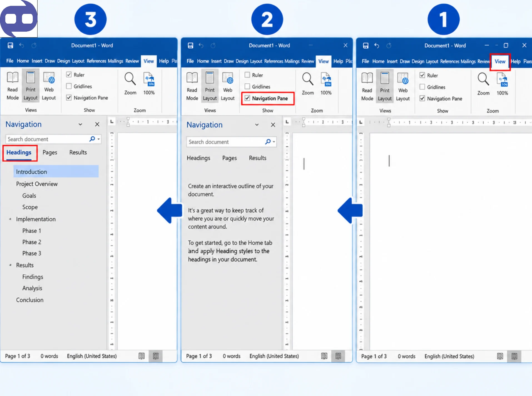Image resolution: width=532 pixels, height=396 pixels.
Task: Uncheck Navigation Pane in the middle window
Action: click(247, 98)
